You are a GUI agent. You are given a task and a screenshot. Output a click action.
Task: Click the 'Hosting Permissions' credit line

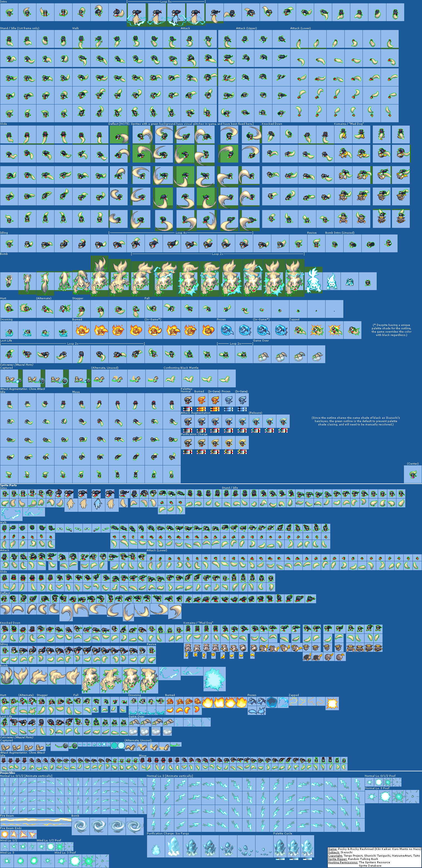coord(359,862)
